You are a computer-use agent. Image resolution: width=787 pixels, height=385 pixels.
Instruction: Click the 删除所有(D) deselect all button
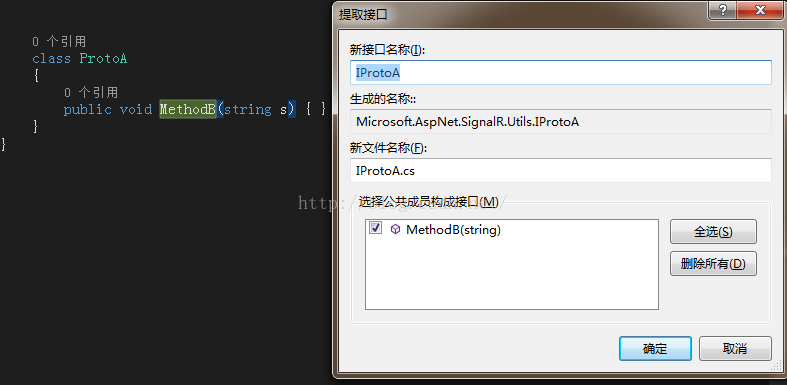(x=713, y=264)
